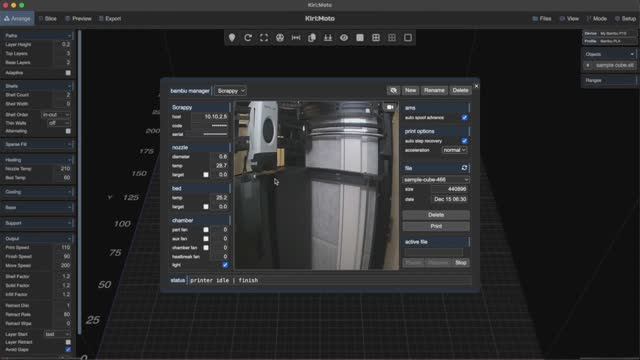Click the Layer Height value field
This screenshot has height=360, width=640.
tap(62, 44)
